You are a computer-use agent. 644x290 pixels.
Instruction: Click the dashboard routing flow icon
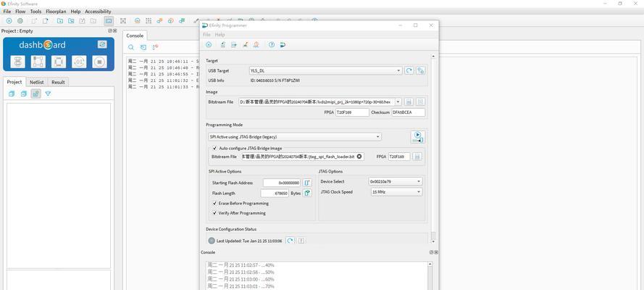[x=59, y=62]
